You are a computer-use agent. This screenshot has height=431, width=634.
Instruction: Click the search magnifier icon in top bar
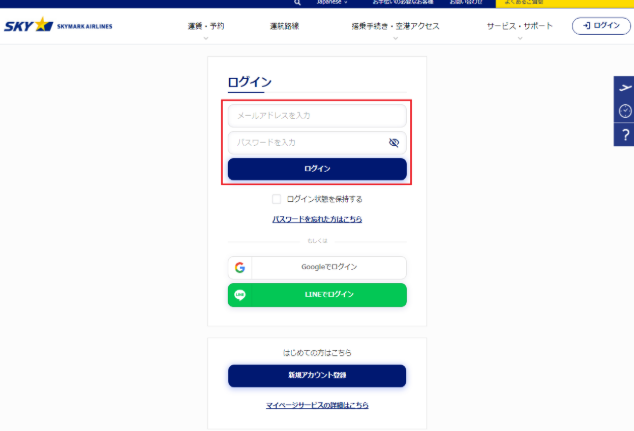(x=297, y=2)
